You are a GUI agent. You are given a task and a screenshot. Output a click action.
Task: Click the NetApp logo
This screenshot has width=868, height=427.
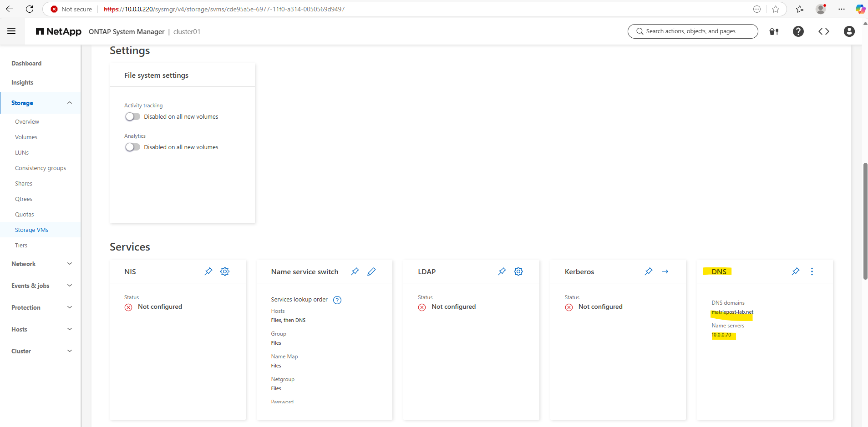[59, 31]
